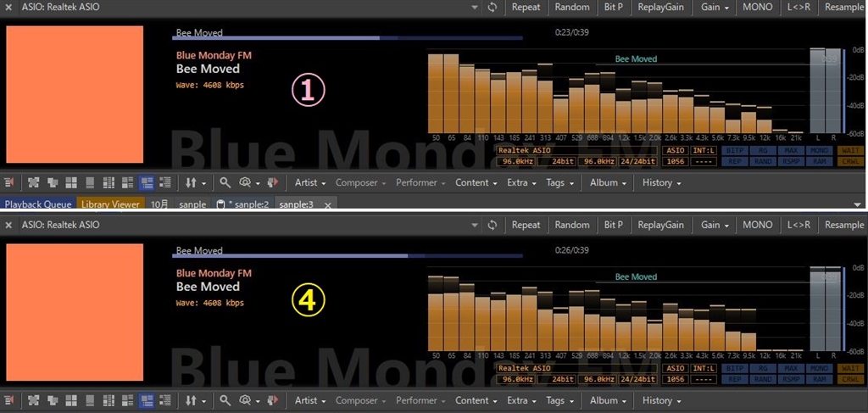This screenshot has height=413, width=868.
Task: Open the Album dropdown in the 0:23 player
Action: (608, 182)
